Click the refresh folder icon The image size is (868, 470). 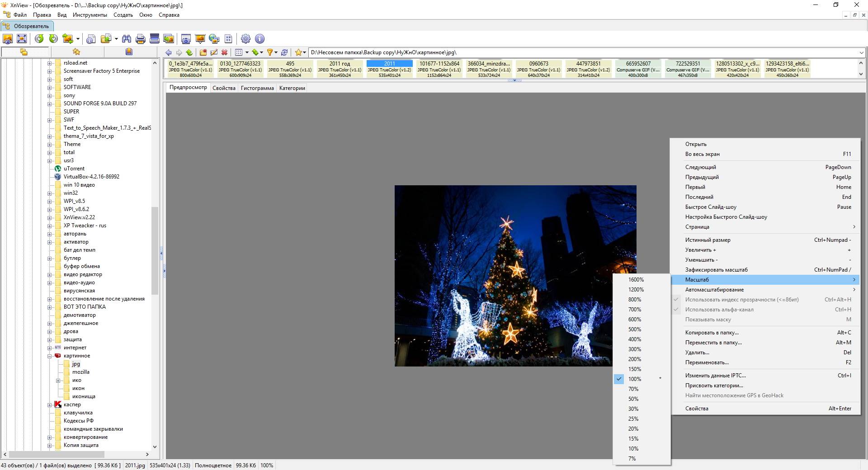284,52
